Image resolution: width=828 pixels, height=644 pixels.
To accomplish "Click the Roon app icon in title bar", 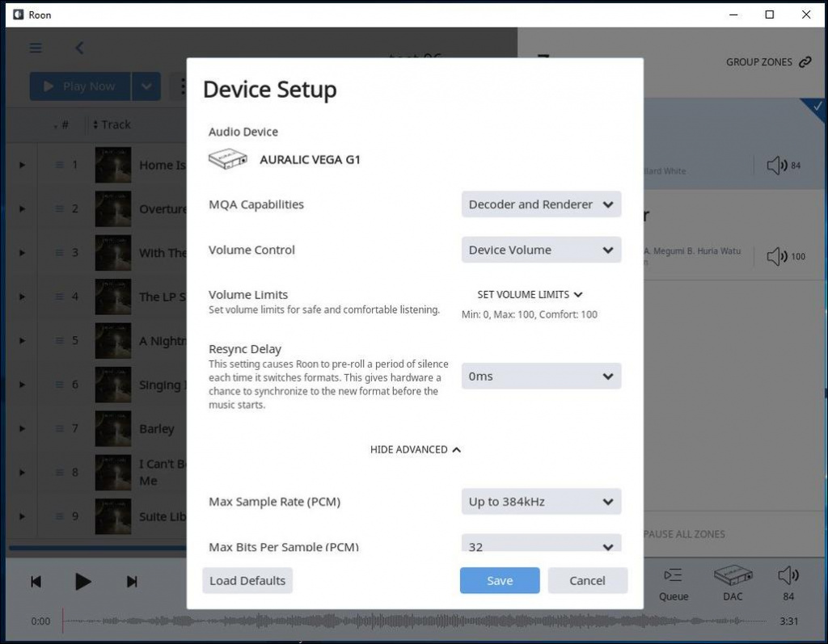I will [x=19, y=15].
